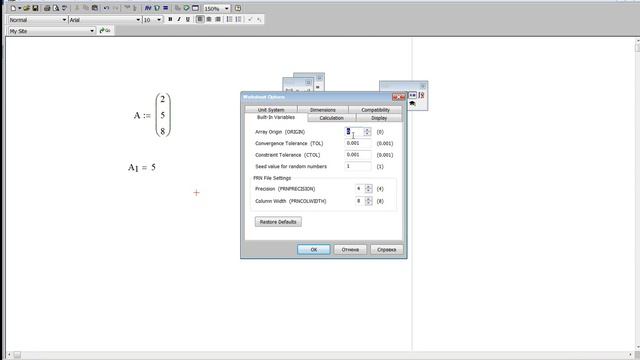
Task: Align selected regions across
Action: [127, 8]
